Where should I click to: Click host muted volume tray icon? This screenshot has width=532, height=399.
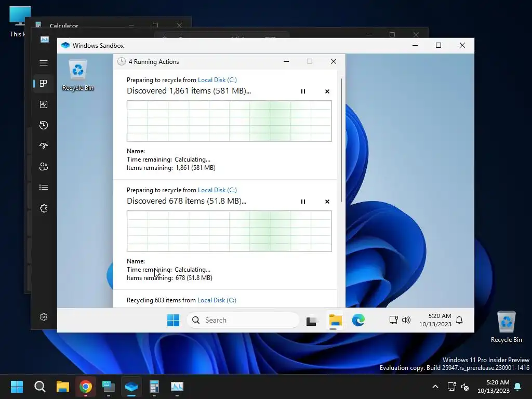[465, 387]
